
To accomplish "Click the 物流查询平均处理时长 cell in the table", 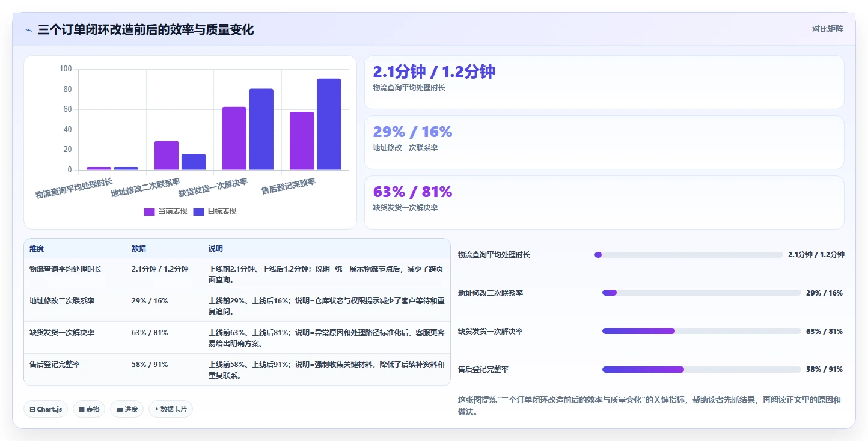I will click(x=66, y=269).
